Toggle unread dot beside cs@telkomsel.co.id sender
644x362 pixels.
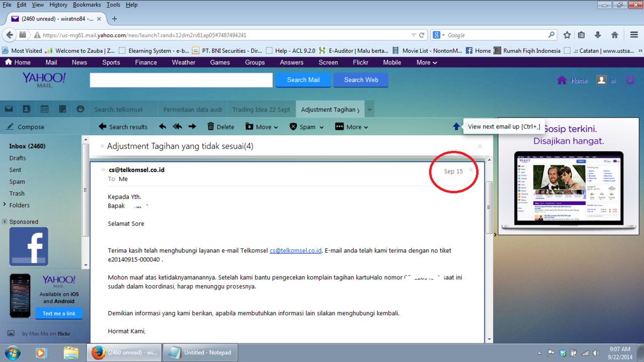pos(104,170)
